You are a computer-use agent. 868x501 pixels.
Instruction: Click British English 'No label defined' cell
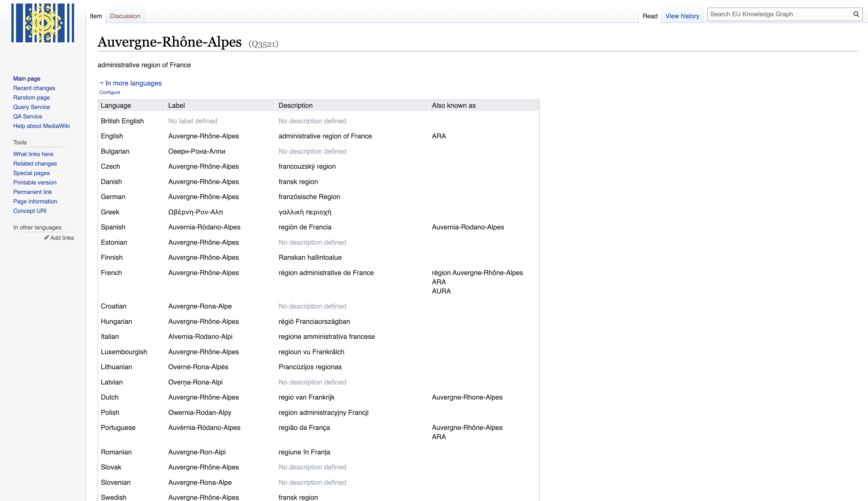coord(193,121)
